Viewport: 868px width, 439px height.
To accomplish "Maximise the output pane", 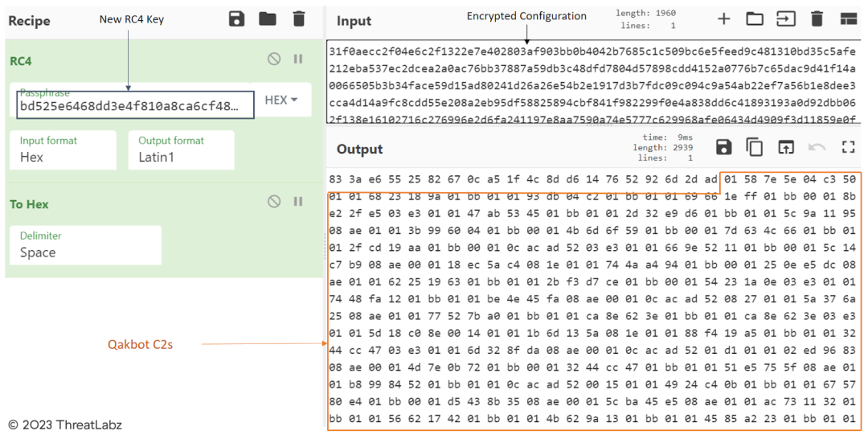I will pos(848,147).
